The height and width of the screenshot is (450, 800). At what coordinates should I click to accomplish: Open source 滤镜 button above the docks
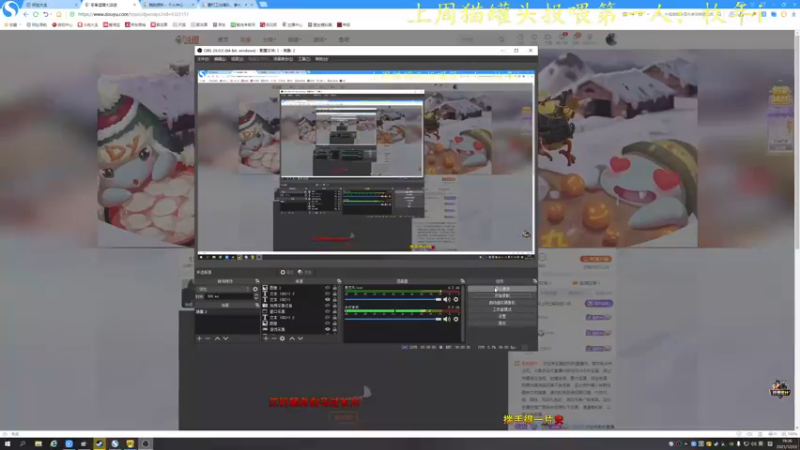click(305, 272)
